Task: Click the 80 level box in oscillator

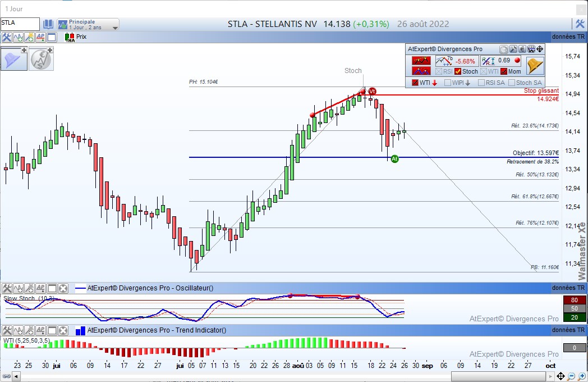Action: (x=574, y=300)
